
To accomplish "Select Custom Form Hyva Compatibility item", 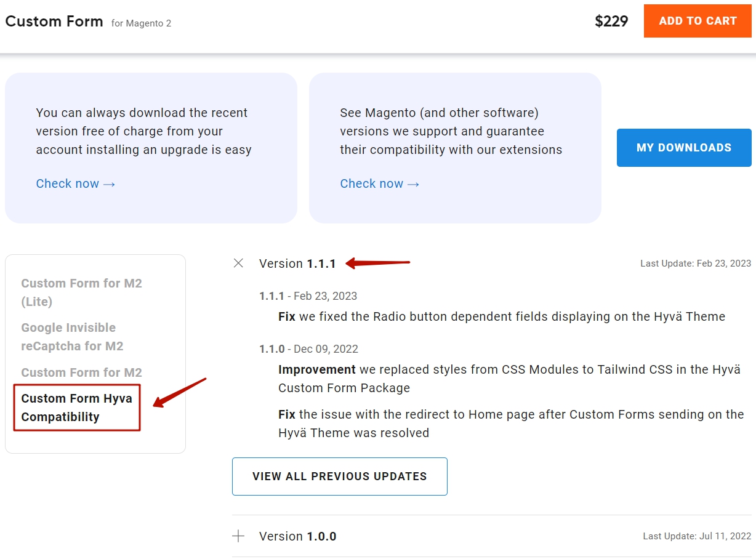I will point(77,408).
